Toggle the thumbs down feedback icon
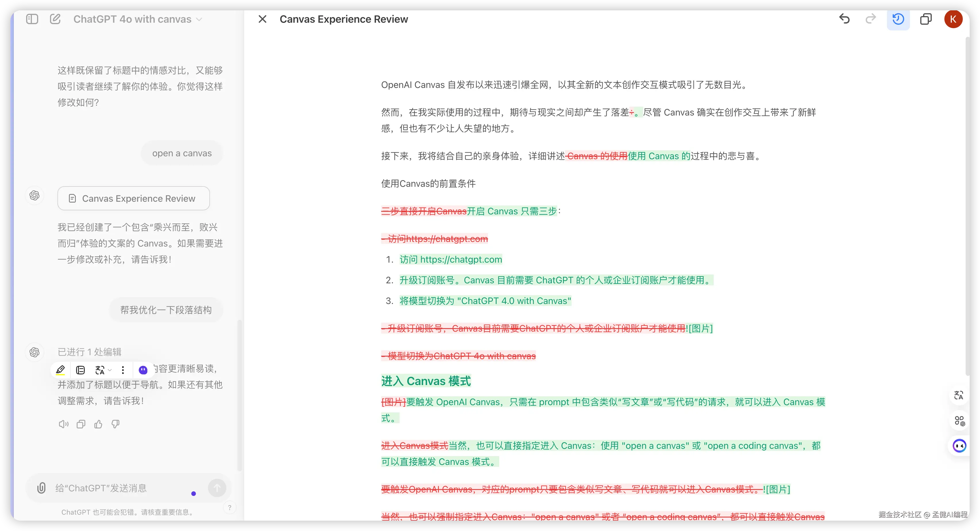The image size is (980, 531). [116, 424]
